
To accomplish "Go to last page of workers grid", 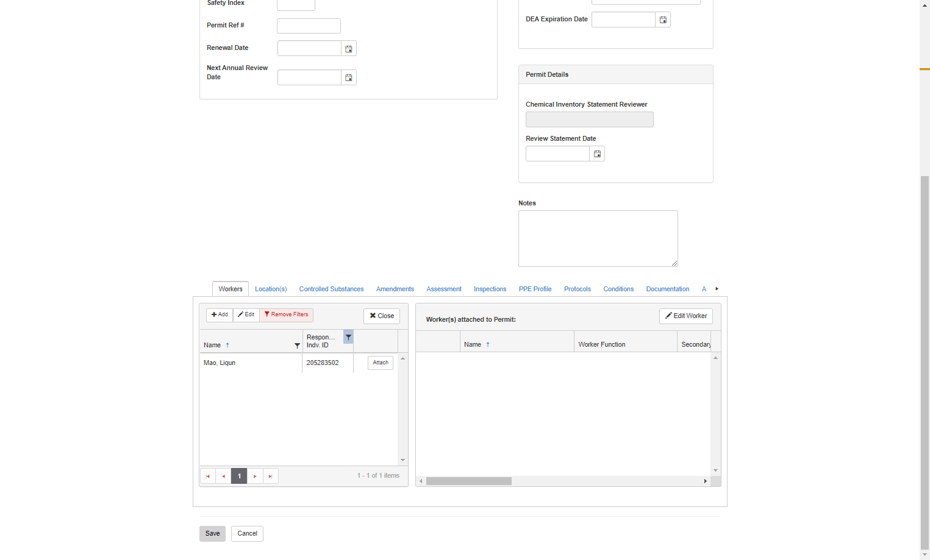I will pos(270,476).
